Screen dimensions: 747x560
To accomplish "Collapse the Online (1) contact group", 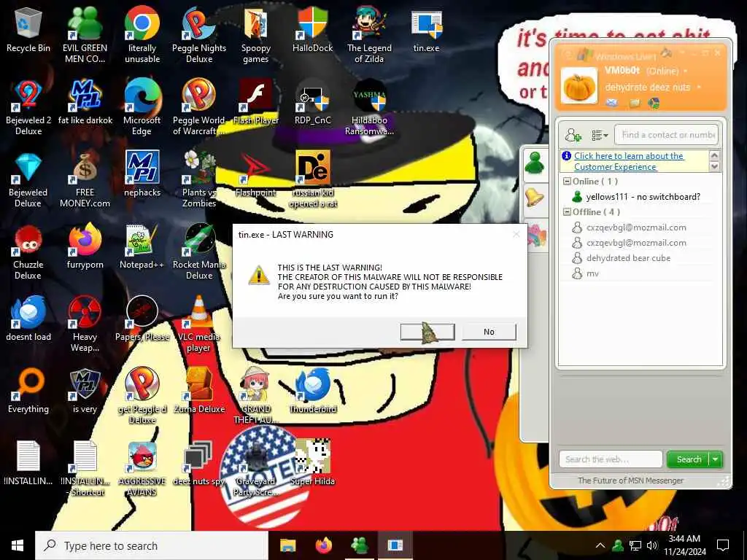I will click(x=567, y=182).
